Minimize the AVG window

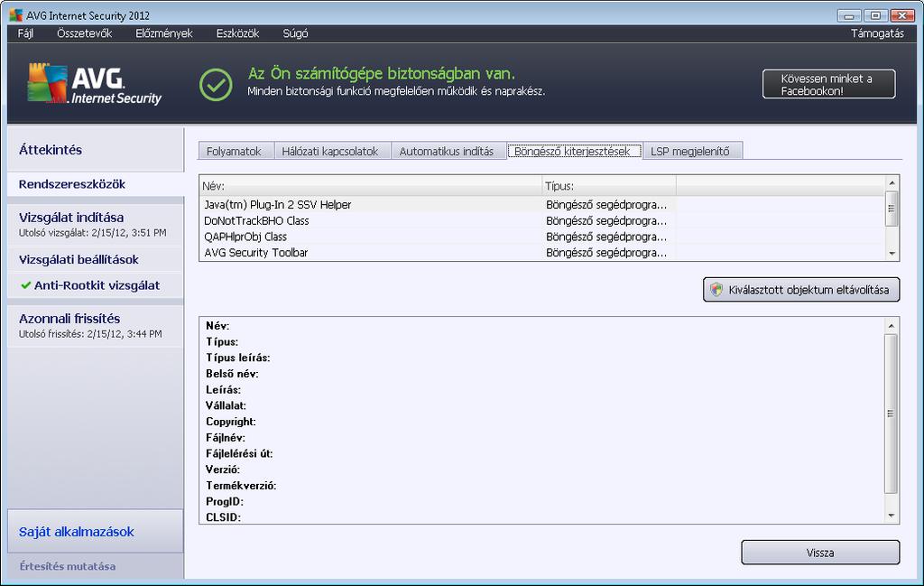point(849,16)
